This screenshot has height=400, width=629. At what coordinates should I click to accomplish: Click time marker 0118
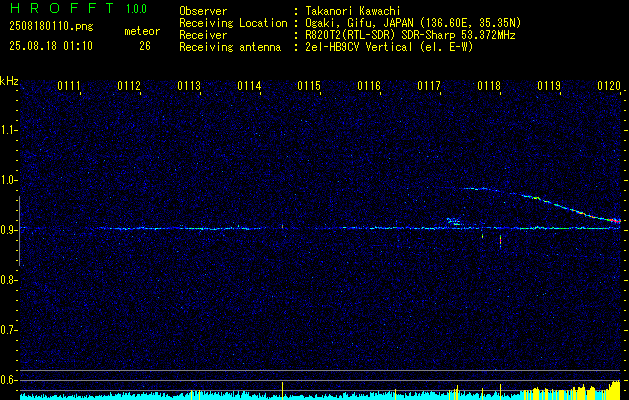489,86
